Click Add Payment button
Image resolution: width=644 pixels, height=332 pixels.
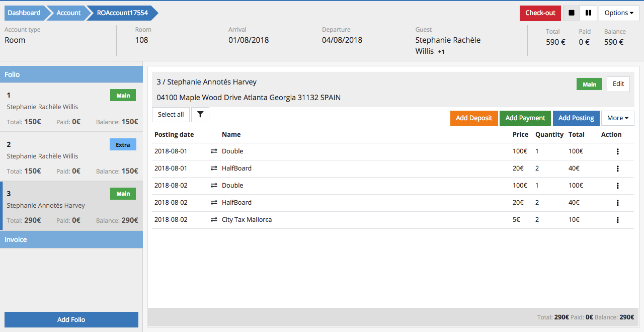pyautogui.click(x=525, y=118)
